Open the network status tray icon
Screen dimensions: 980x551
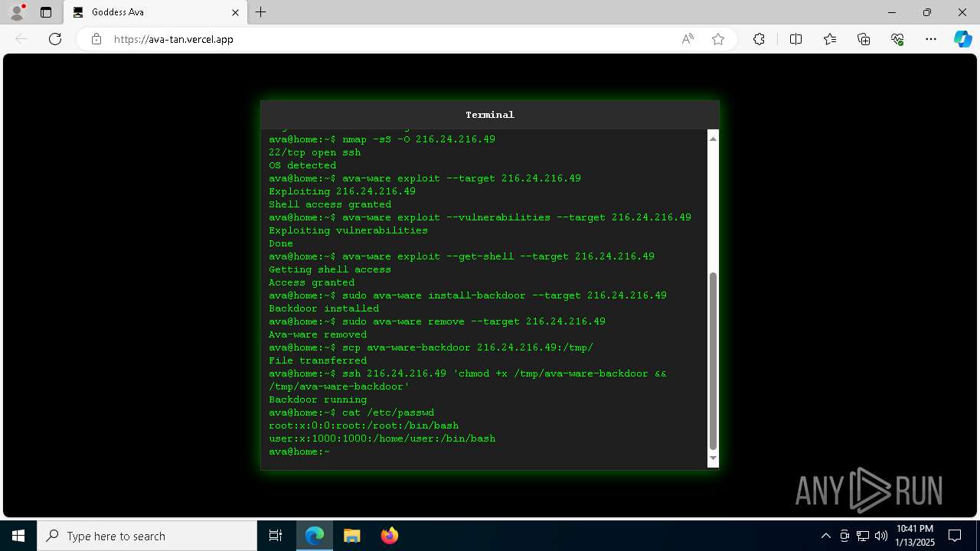(862, 536)
